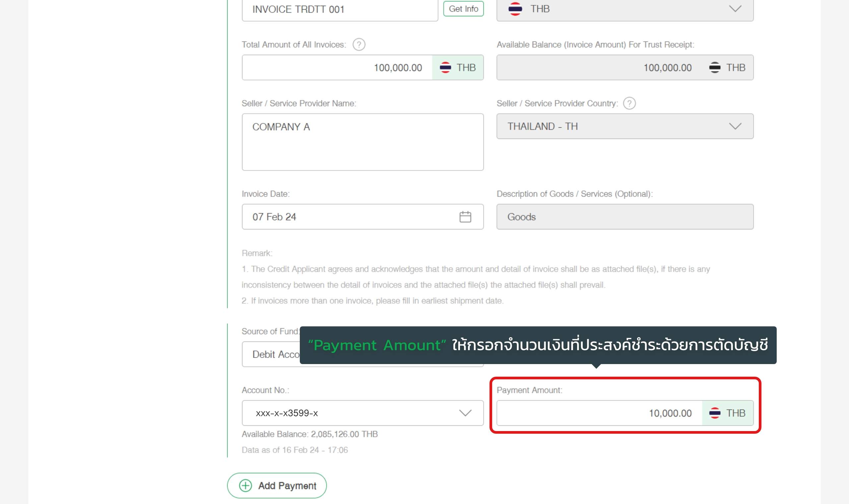Click the Invoice number input field
The image size is (849, 504).
[x=340, y=10]
